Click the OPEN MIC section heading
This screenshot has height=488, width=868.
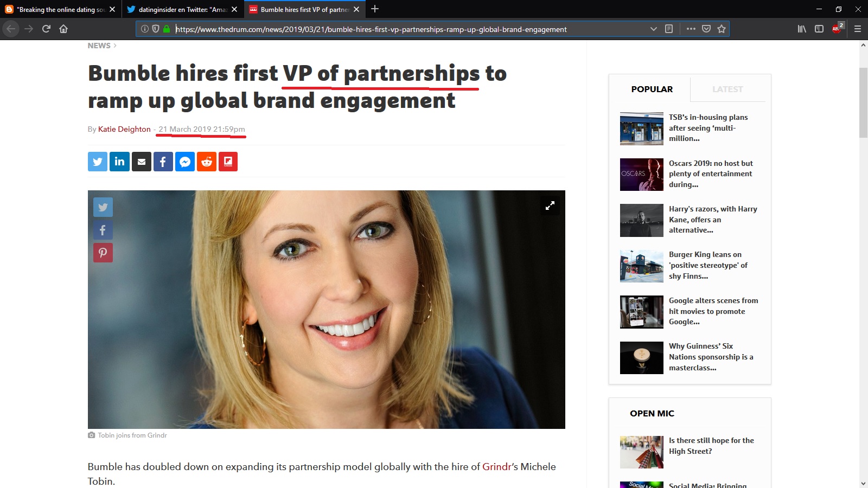(652, 413)
